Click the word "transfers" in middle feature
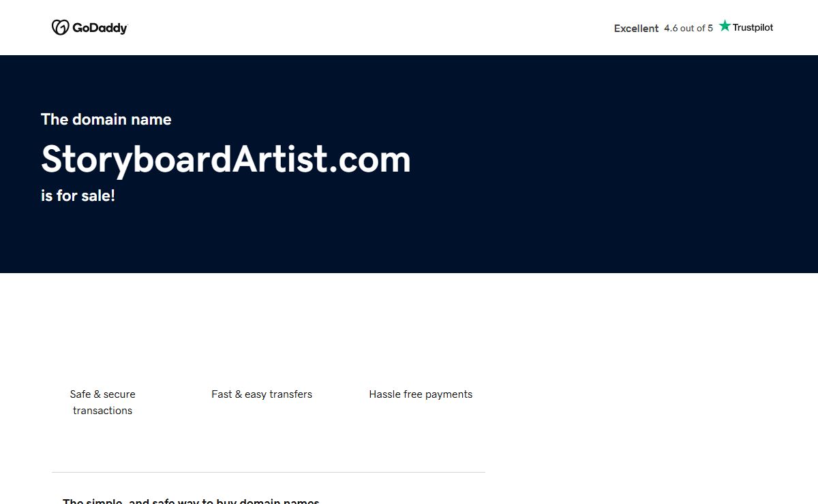 tap(291, 394)
